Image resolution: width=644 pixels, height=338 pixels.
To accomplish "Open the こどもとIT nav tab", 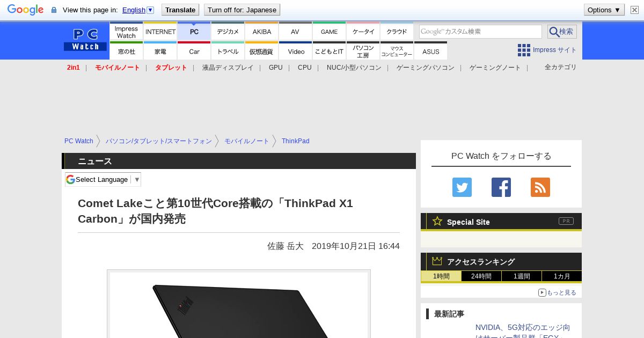I will (330, 51).
